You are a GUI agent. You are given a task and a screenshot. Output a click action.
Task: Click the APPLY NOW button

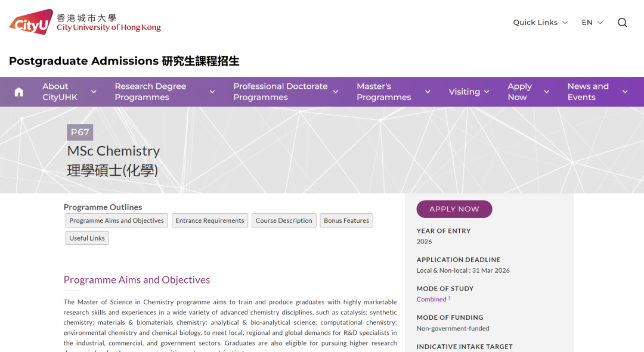(x=454, y=209)
